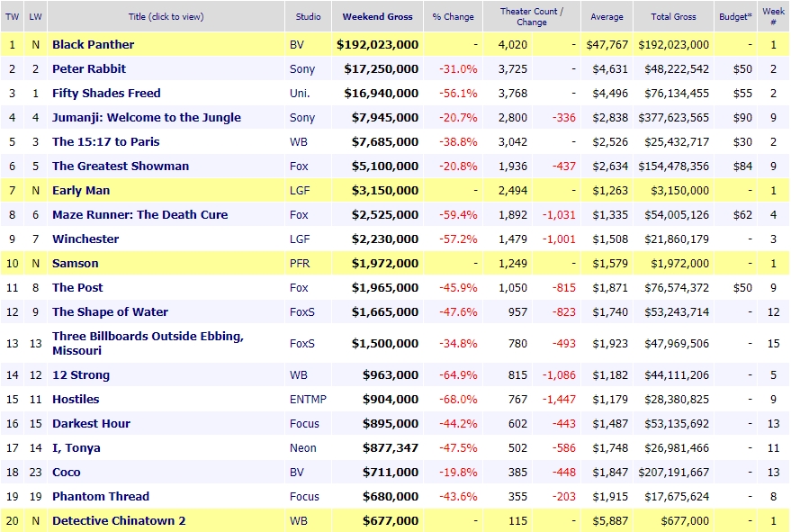Screen dimensions: 791x532
Task: Click Fox studio in Greatest Showman row
Action: pos(299,166)
